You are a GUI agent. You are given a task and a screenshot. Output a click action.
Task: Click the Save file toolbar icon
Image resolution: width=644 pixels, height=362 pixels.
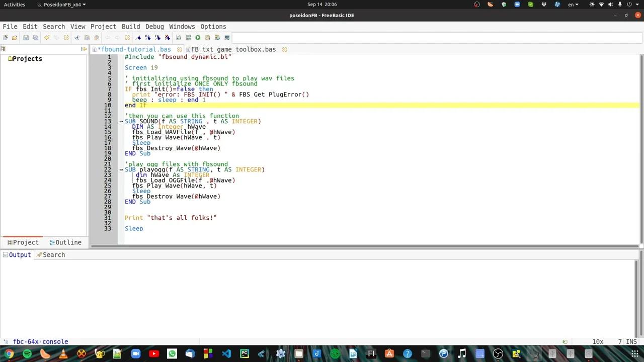click(26, 38)
